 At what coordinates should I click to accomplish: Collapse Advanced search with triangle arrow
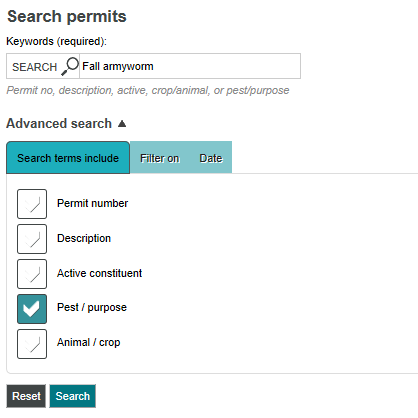coord(122,124)
